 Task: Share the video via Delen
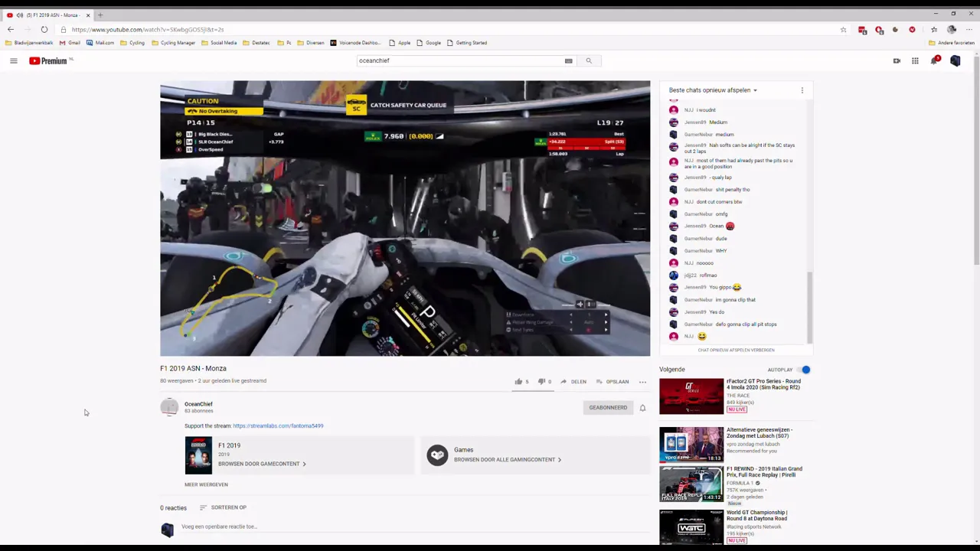click(573, 381)
